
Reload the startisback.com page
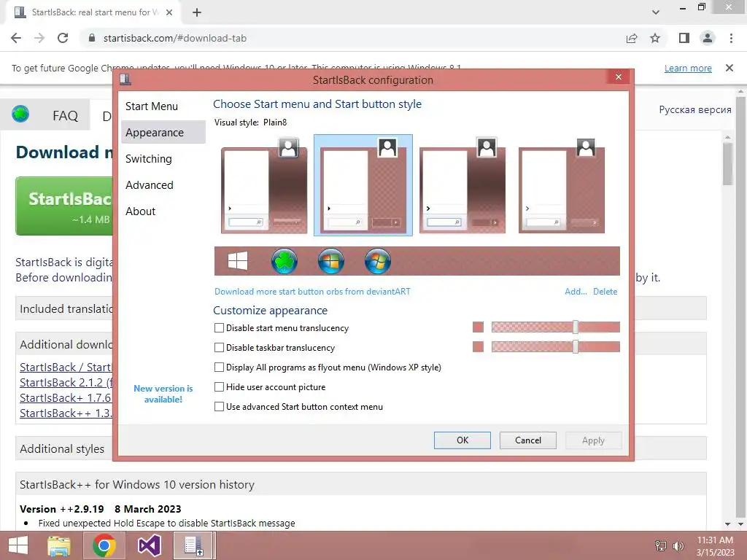click(63, 38)
